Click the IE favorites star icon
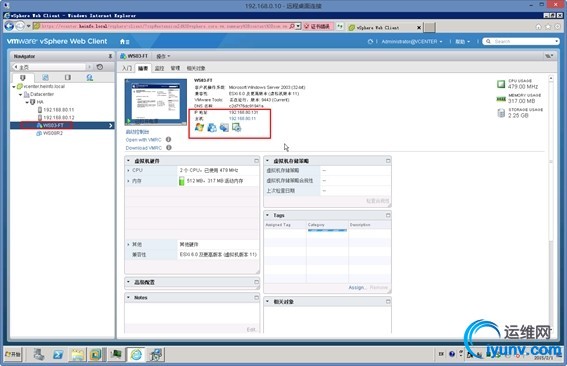Image resolution: width=567 pixels, height=366 pixels. click(x=548, y=27)
